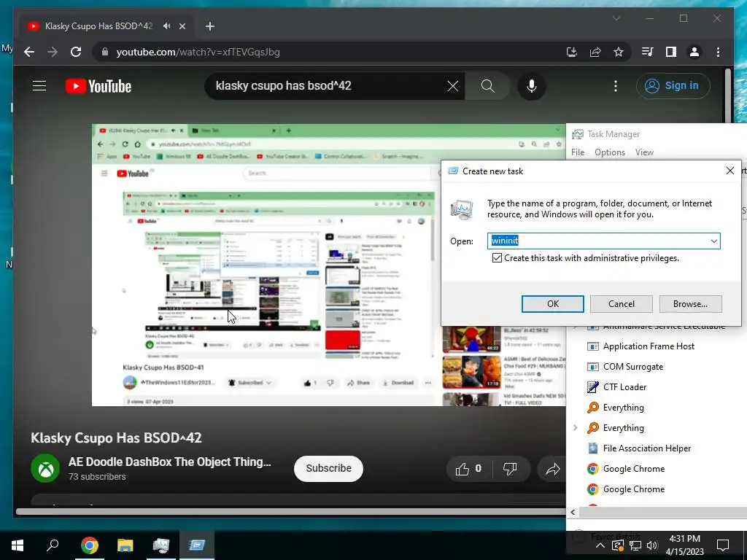
Task: Bookmark this page with the star icon
Action: pyautogui.click(x=619, y=52)
